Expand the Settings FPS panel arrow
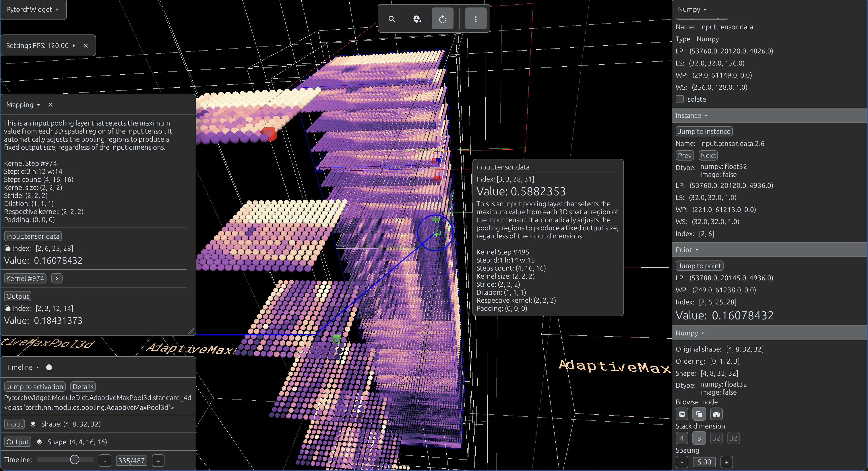The width and height of the screenshot is (868, 471). [x=74, y=45]
